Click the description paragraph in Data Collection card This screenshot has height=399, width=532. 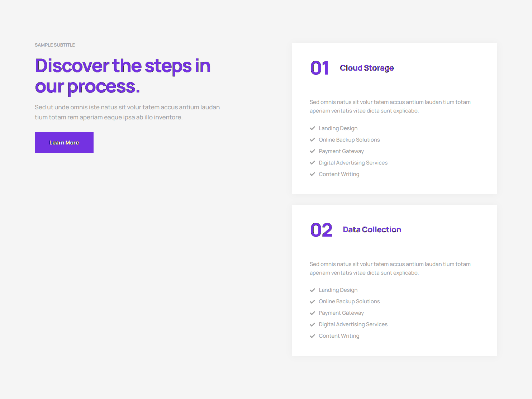[x=390, y=269]
